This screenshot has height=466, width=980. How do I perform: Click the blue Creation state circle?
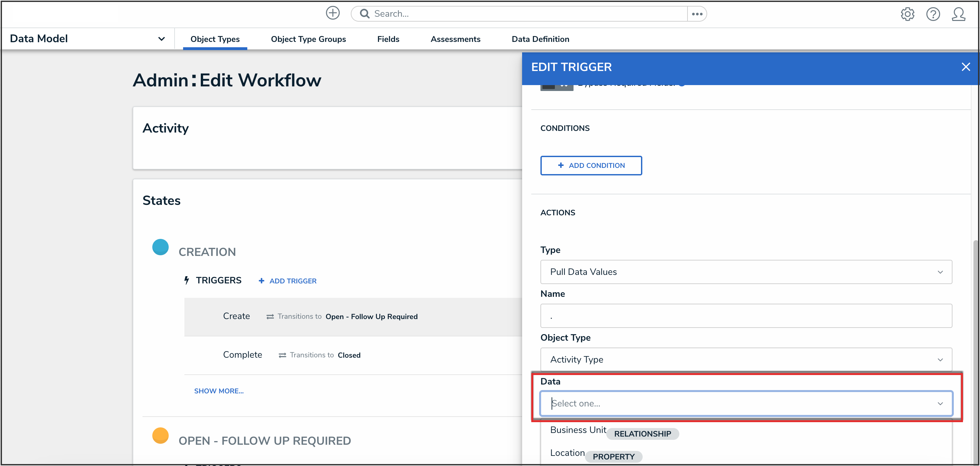[x=160, y=247]
